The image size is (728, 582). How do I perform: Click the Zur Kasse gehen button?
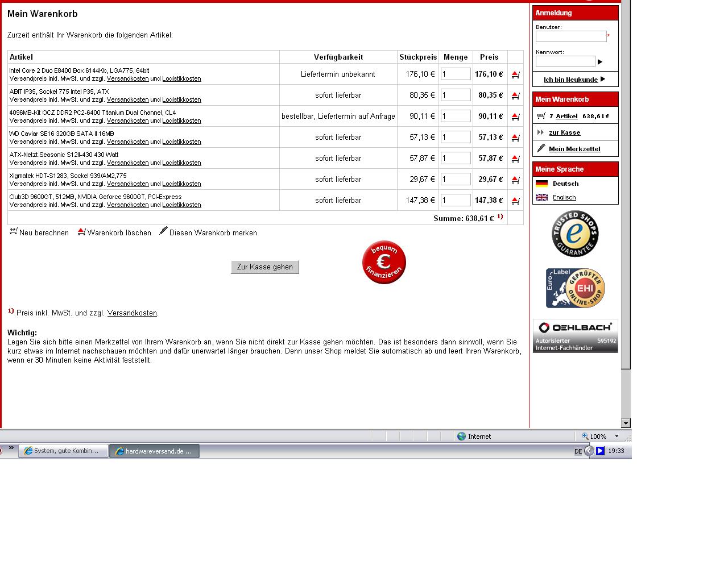(x=265, y=267)
